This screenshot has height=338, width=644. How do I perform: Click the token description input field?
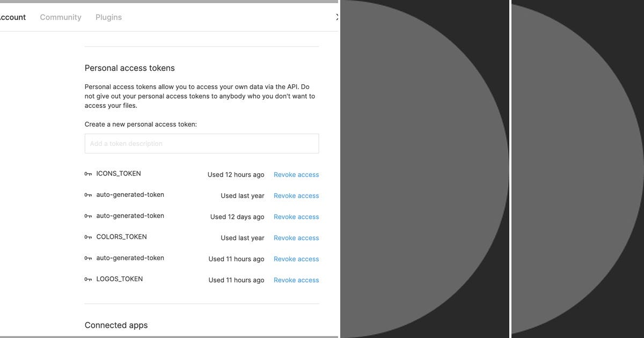pyautogui.click(x=201, y=143)
